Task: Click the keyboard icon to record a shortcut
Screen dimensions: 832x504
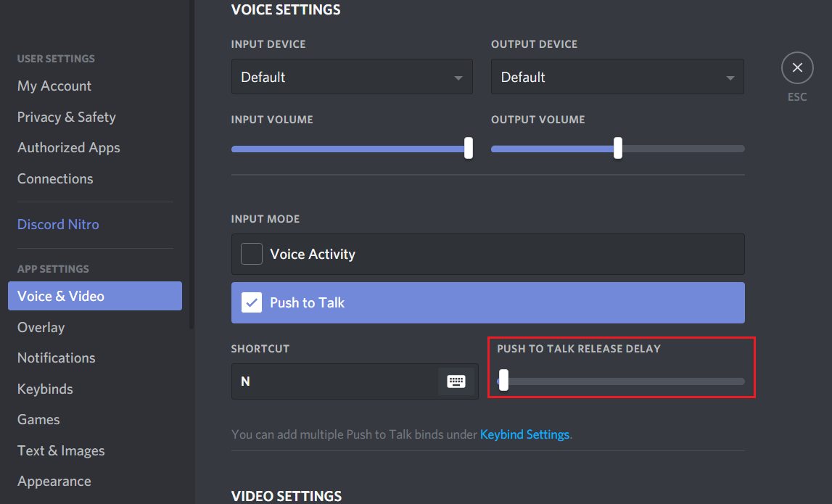Action: [x=456, y=380]
